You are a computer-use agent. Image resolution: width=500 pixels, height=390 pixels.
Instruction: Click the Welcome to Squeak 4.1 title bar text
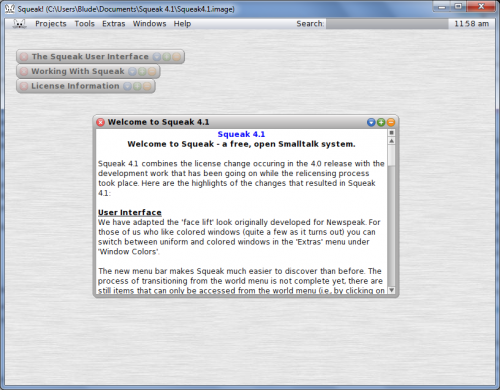point(158,122)
